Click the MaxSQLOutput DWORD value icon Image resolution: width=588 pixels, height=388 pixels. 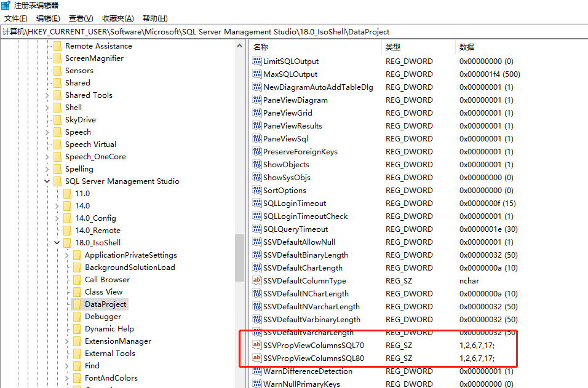[x=257, y=74]
